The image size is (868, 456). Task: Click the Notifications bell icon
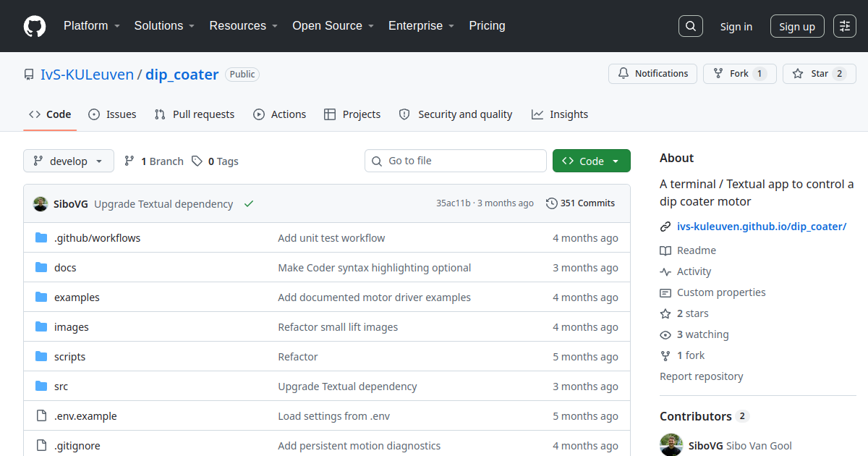click(624, 74)
